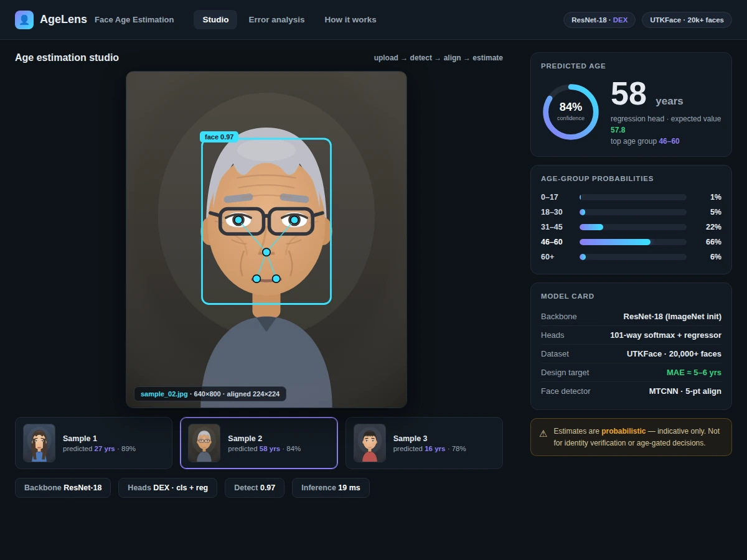Click the nose landmark point on face
This screenshot has height=560, width=747.
click(266, 252)
